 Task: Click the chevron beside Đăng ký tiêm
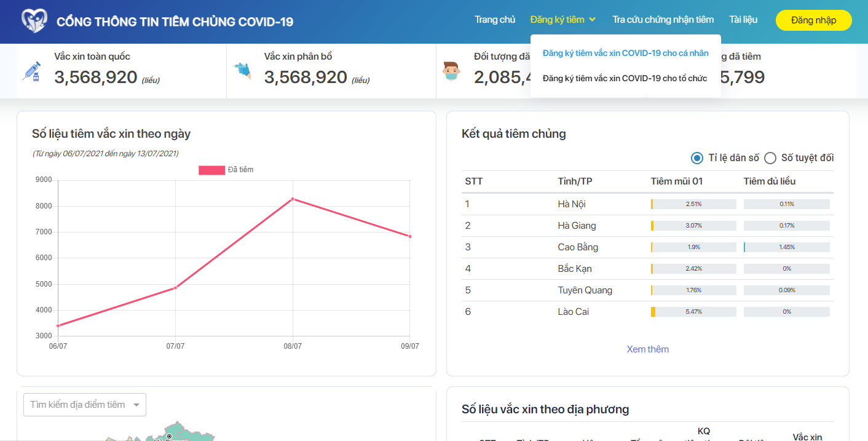tap(593, 20)
